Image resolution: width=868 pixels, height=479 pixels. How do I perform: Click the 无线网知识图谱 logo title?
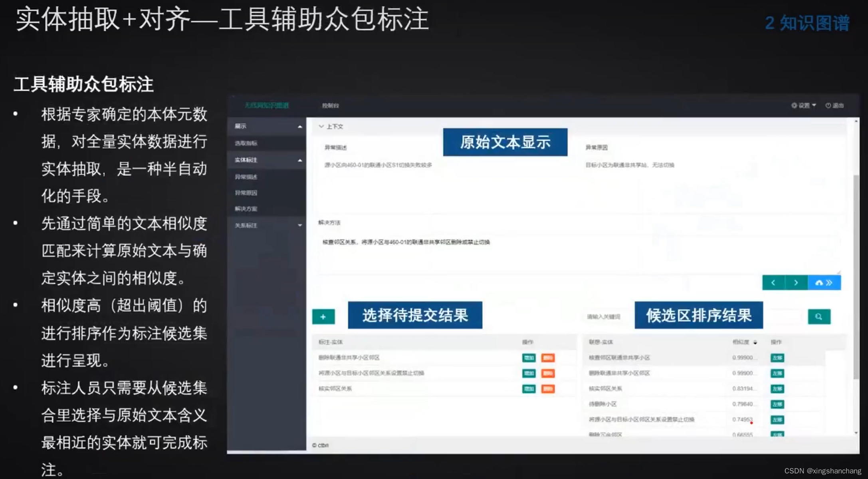click(267, 105)
